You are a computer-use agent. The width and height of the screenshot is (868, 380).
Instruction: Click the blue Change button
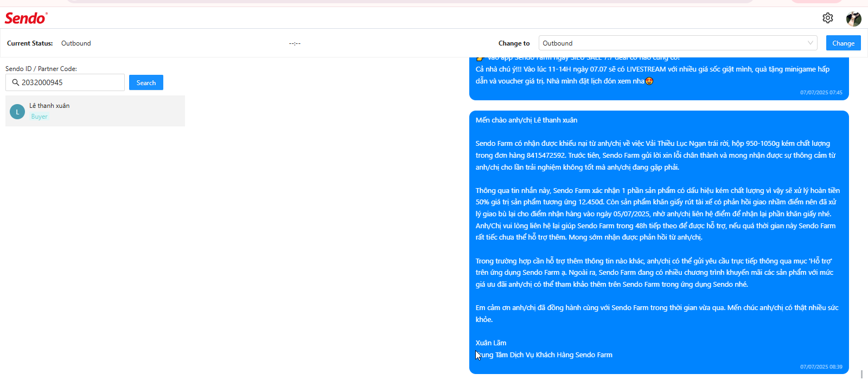coord(843,43)
